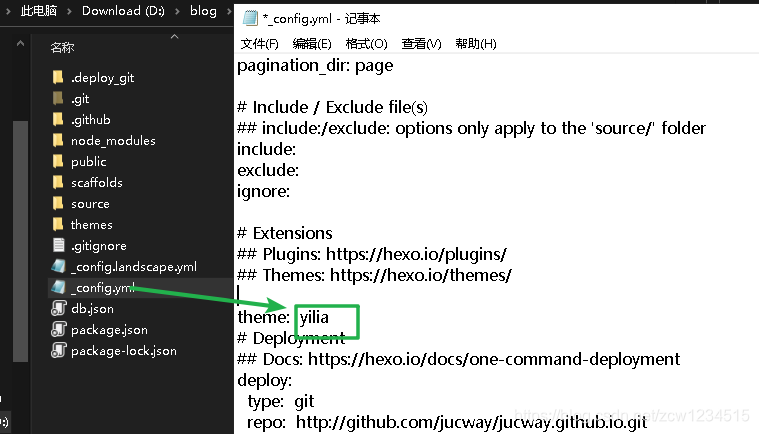The height and width of the screenshot is (434, 759).
Task: Place cursor on the exclude: line
Action: pyautogui.click(x=268, y=170)
